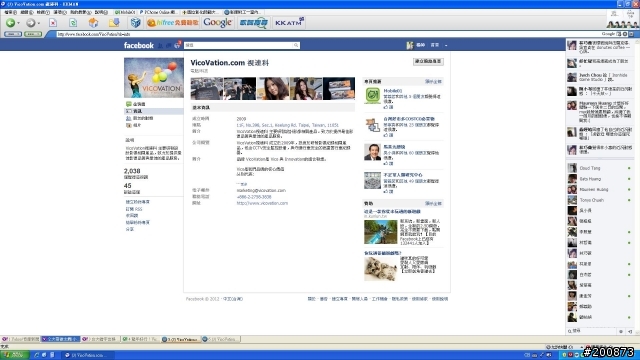Click the browser address bar URL

tap(93, 34)
